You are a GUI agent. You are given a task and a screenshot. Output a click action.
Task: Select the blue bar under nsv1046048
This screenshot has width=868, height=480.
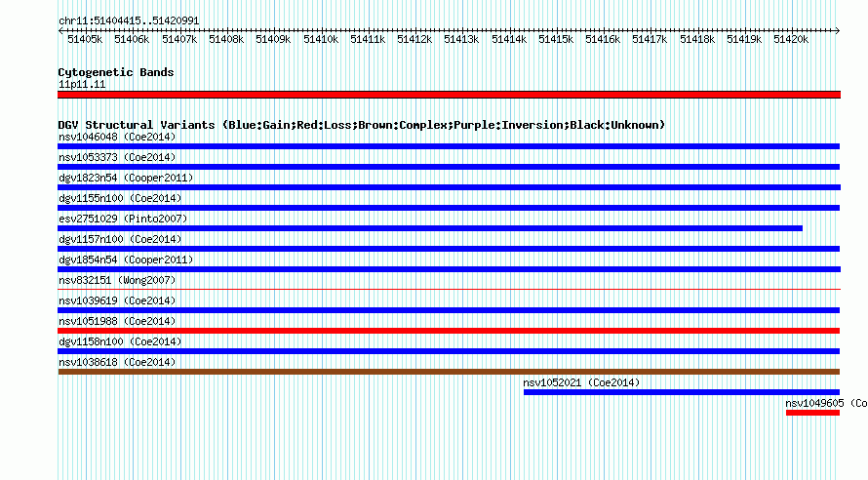click(449, 146)
